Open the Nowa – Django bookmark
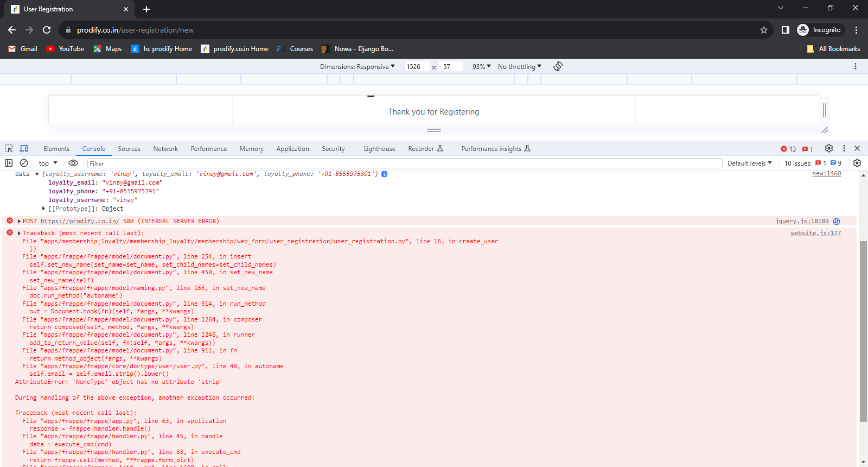868x467 pixels. pyautogui.click(x=358, y=49)
